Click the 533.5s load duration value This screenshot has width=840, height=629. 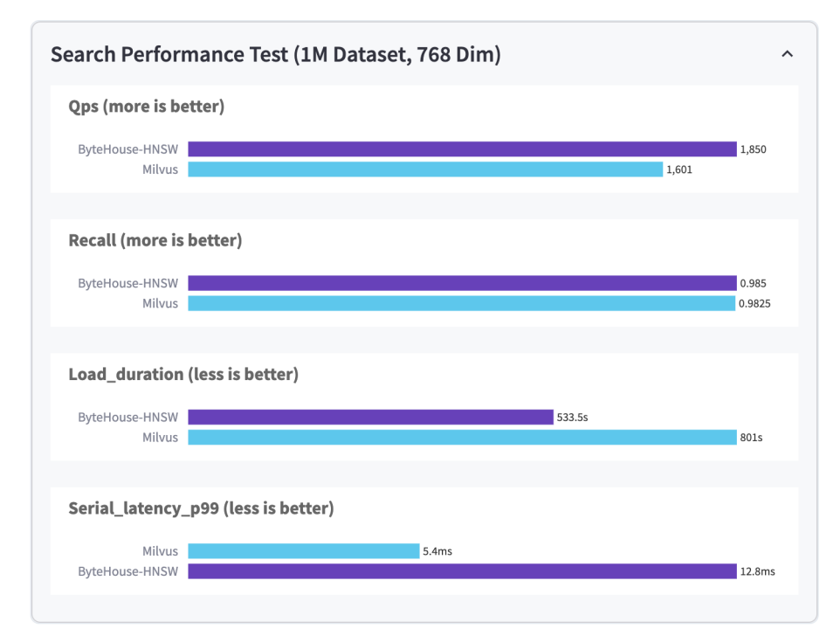click(572, 418)
